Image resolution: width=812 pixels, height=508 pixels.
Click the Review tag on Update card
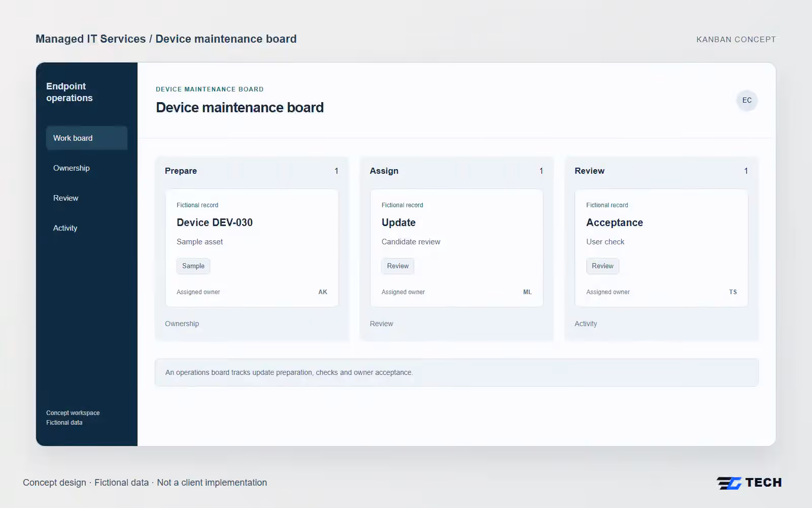pos(398,266)
